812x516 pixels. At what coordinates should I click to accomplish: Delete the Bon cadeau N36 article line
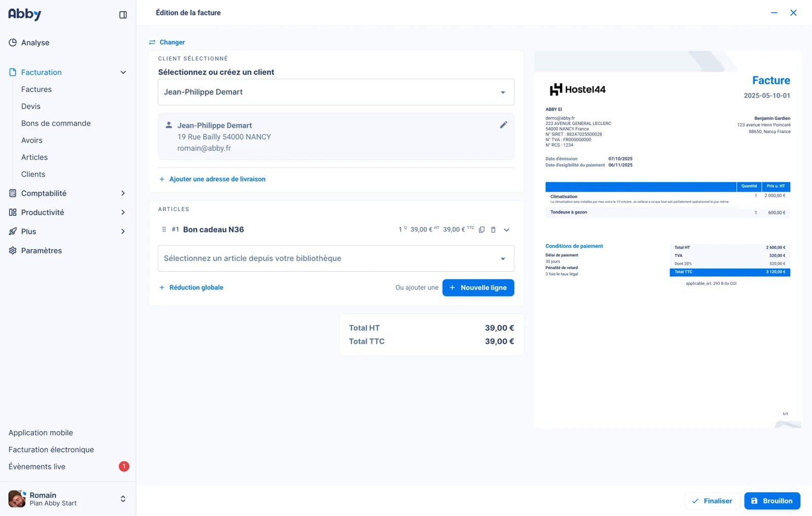493,230
